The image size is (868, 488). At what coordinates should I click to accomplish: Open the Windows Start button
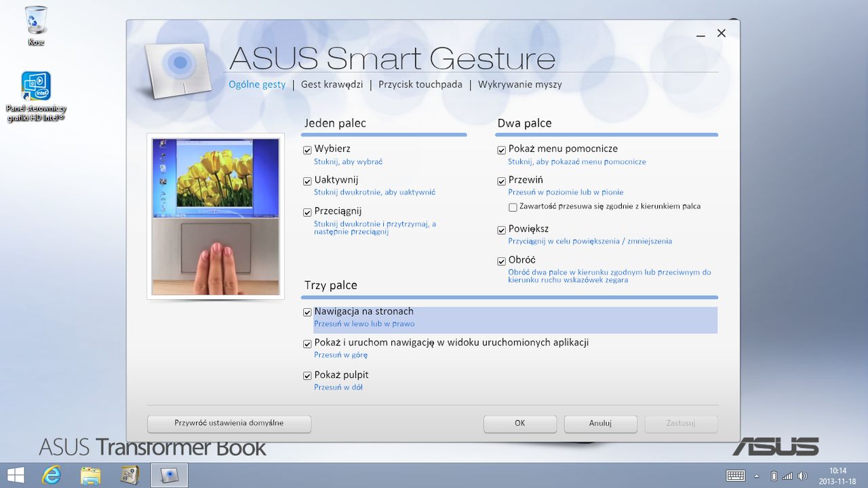tap(15, 474)
